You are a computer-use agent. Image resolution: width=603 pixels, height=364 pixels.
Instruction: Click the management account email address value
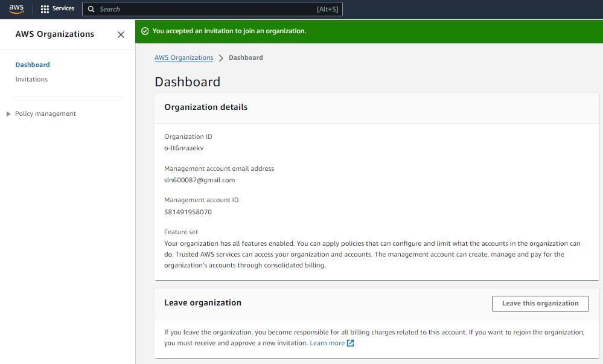click(x=199, y=180)
